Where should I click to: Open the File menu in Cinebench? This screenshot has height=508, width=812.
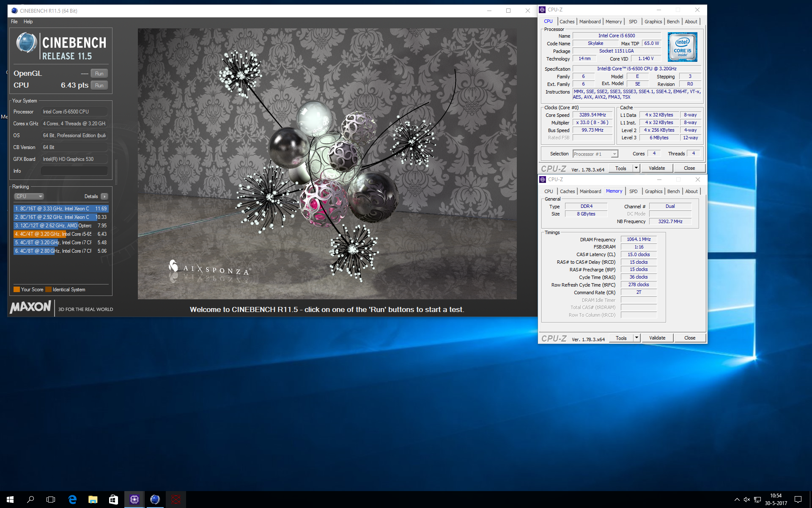pyautogui.click(x=14, y=22)
